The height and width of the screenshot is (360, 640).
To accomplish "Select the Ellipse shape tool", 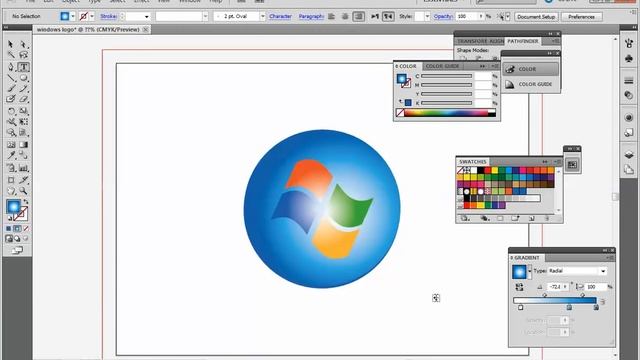I will pos(23,78).
